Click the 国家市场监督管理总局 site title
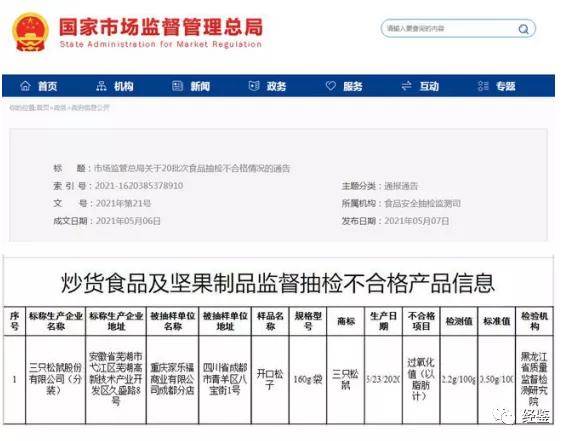Image resolution: width=567 pixels, height=441 pixels. point(161,27)
